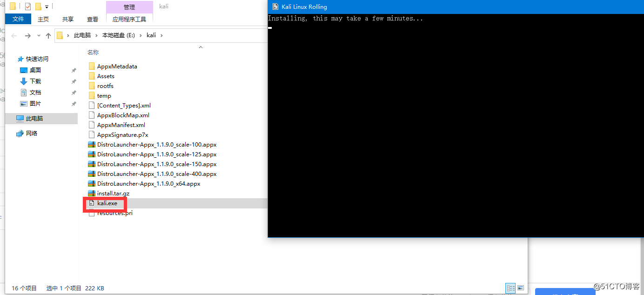
Task: Select the scale-125.appx archive icon
Action: (92, 154)
